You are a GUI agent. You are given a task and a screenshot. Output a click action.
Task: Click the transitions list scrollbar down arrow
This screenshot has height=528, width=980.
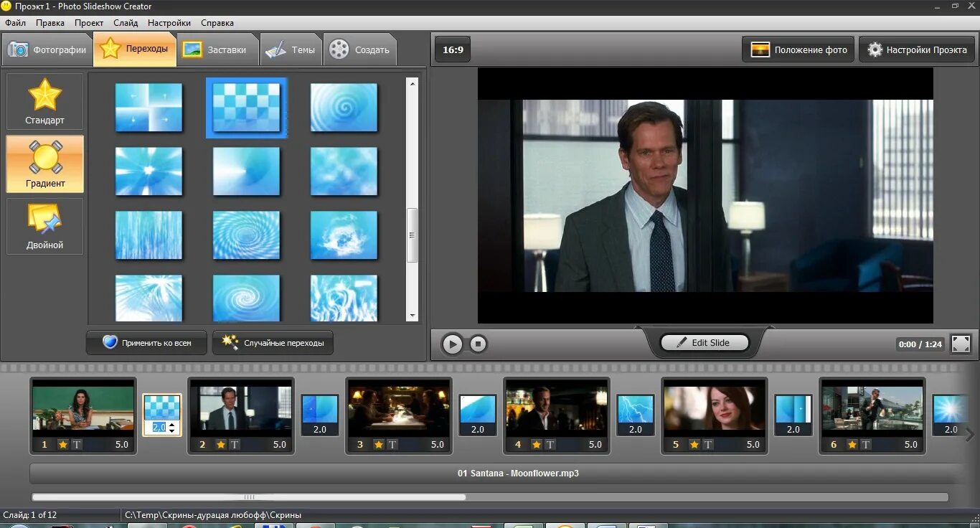point(413,315)
